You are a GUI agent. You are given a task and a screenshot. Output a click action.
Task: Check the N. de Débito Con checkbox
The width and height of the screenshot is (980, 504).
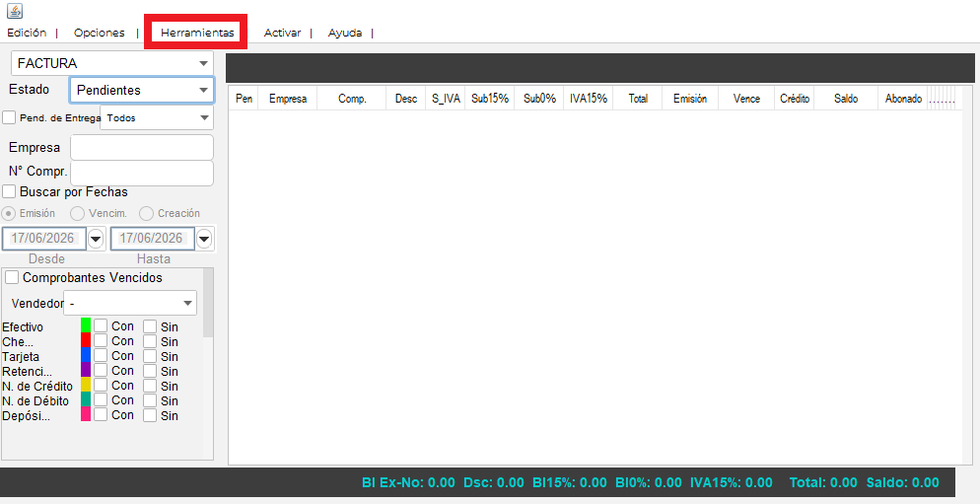(101, 400)
